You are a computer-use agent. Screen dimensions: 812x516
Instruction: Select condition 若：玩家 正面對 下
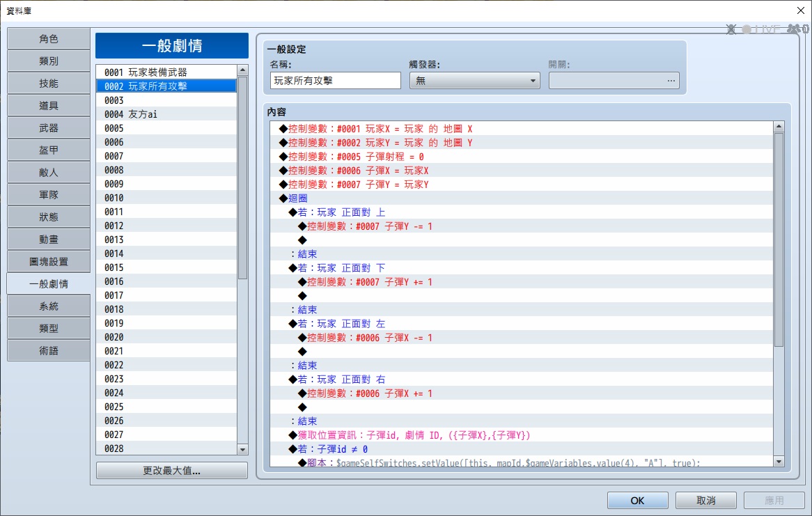coord(522,268)
